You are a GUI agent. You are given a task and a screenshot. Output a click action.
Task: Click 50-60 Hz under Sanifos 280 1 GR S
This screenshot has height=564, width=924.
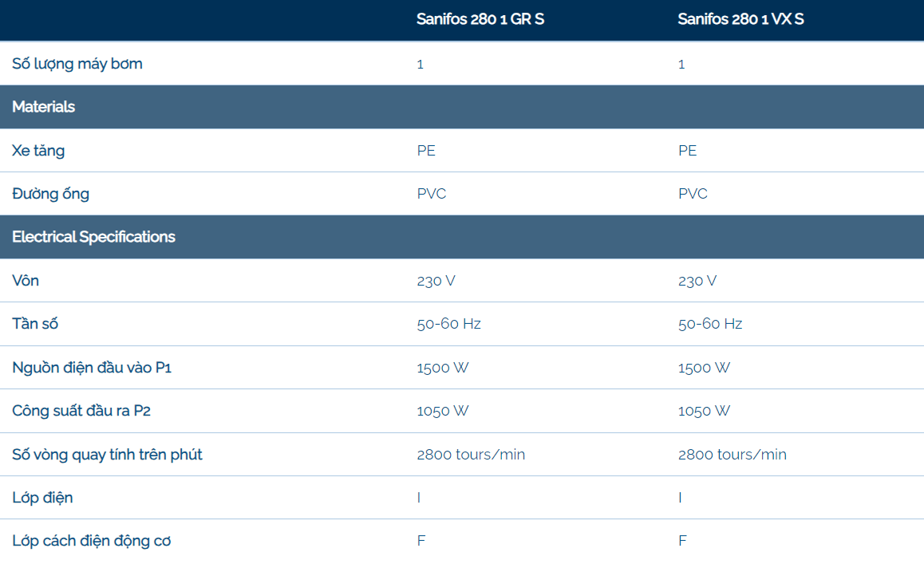(x=448, y=324)
